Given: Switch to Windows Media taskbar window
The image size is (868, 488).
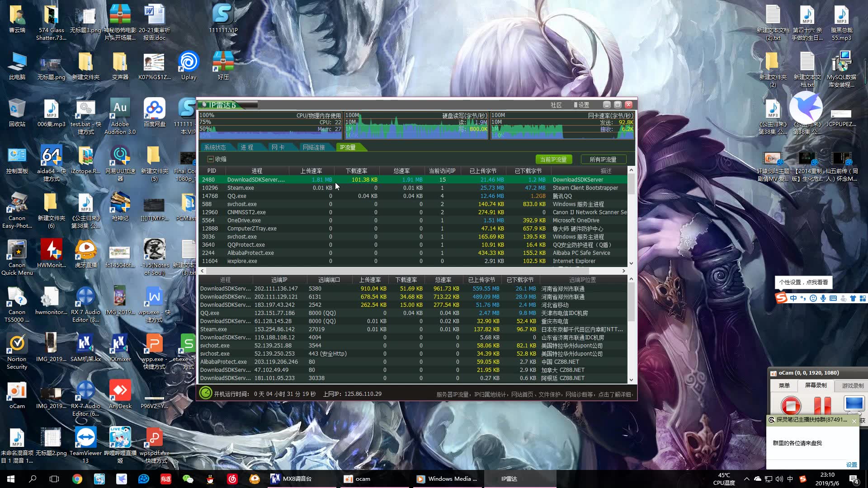Looking at the screenshot, I should click(x=448, y=479).
